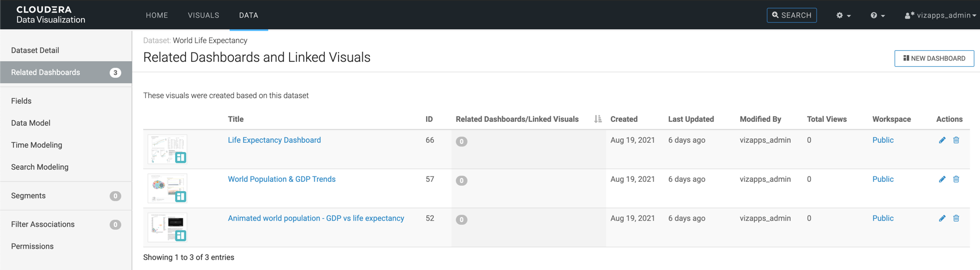Open the vizapps_admin user menu
Screen dimensions: 980x270
940,15
